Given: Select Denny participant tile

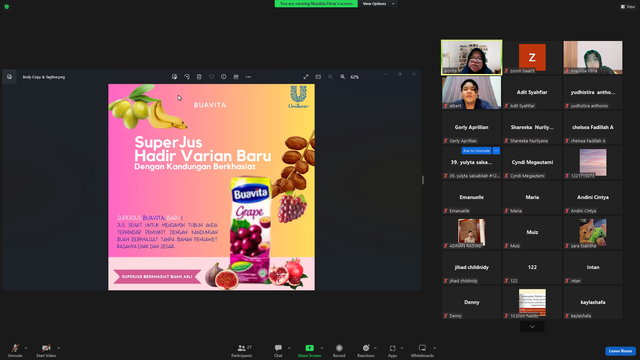Looking at the screenshot, I should [471, 302].
